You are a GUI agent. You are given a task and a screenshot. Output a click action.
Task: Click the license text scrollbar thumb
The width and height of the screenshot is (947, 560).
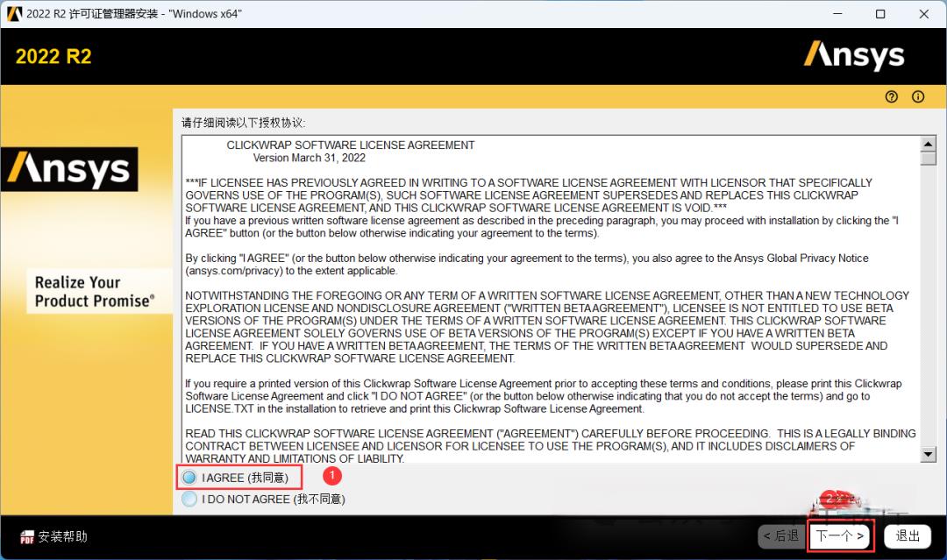tap(929, 158)
